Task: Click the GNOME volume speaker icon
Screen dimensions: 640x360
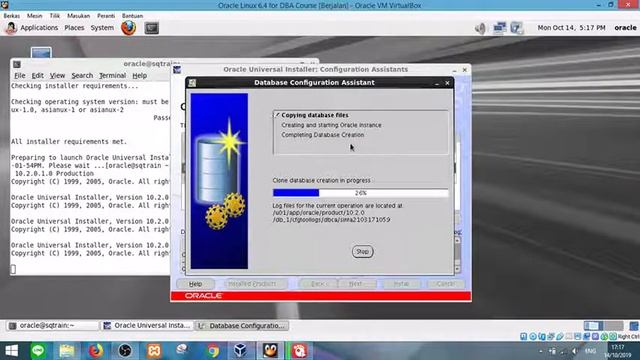Action: coord(480,28)
